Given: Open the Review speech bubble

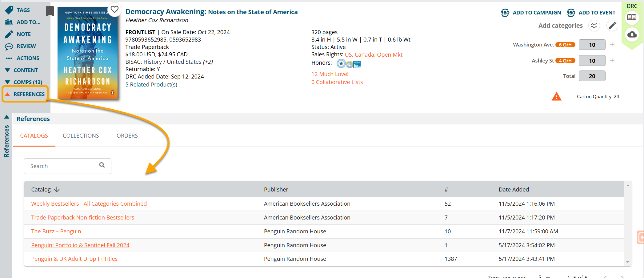Looking at the screenshot, I should pyautogui.click(x=9, y=46).
